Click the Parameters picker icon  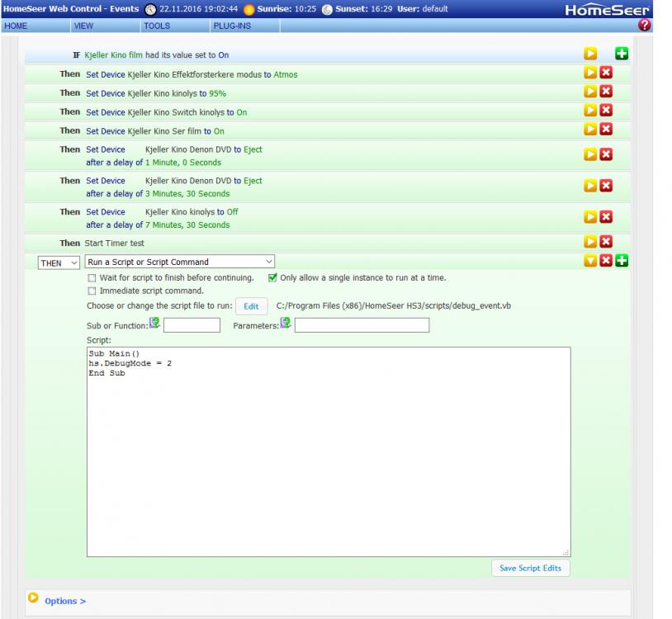coord(286,323)
